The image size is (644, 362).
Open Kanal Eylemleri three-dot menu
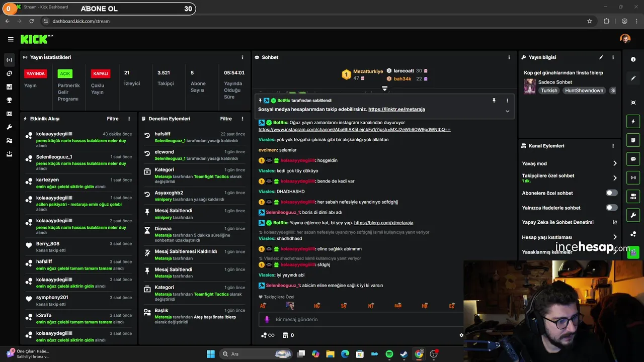pos(613,146)
